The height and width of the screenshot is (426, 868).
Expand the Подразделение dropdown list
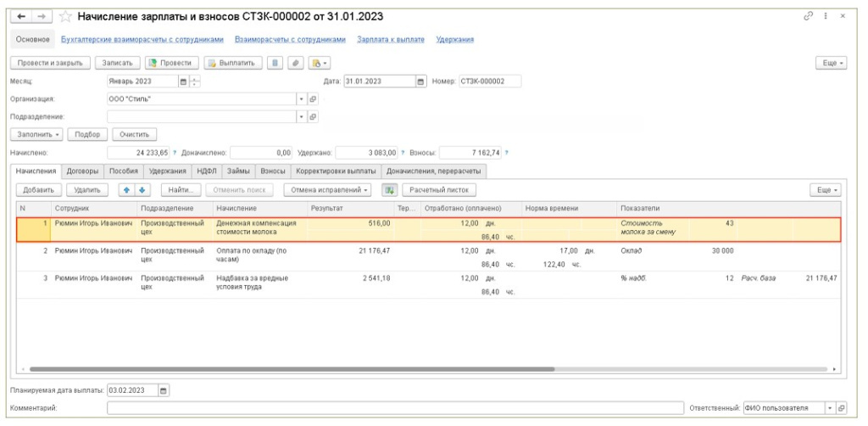tap(302, 117)
